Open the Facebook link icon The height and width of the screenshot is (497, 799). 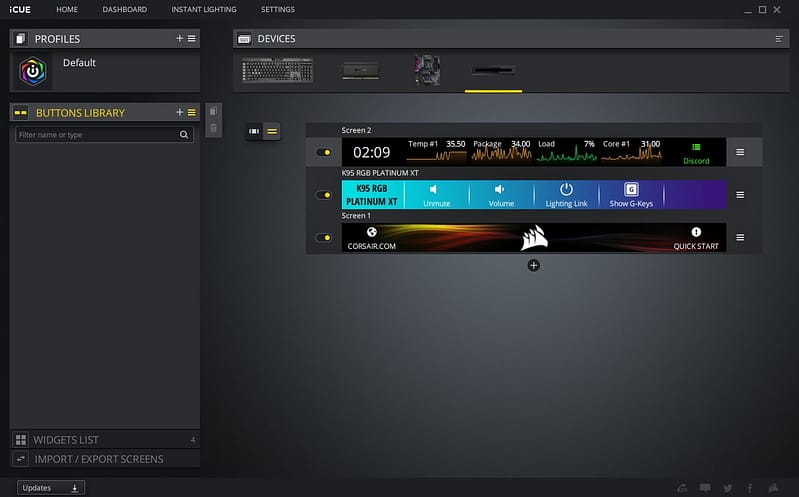coord(750,488)
